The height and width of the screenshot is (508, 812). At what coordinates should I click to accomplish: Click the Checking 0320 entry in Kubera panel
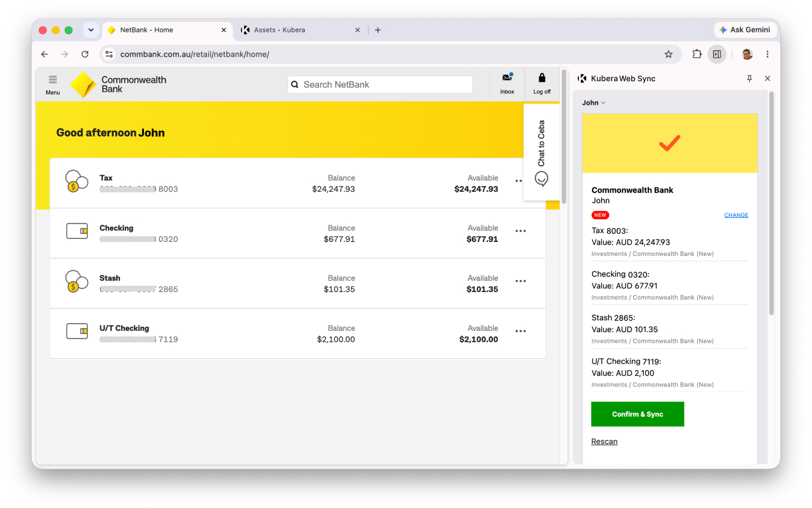[x=670, y=286]
